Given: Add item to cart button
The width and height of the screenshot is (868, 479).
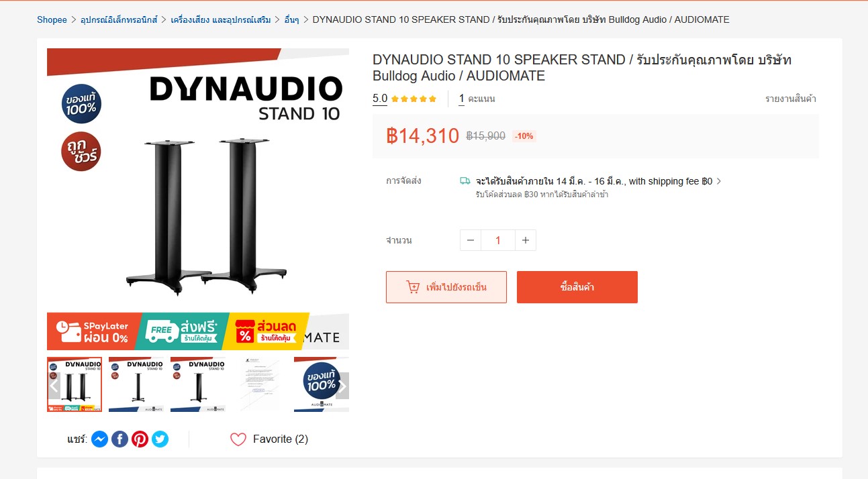Looking at the screenshot, I should coord(446,287).
